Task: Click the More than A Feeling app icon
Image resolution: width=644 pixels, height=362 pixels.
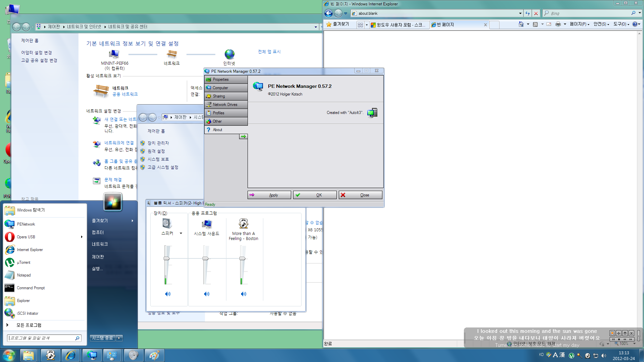Action: [244, 223]
